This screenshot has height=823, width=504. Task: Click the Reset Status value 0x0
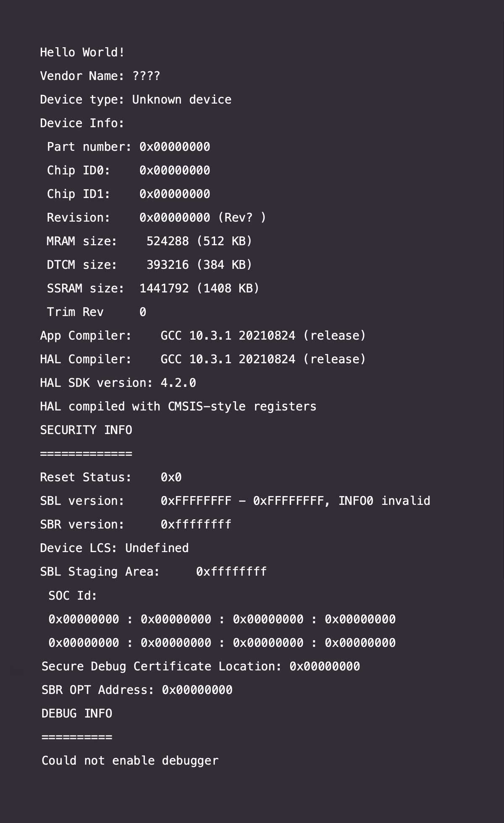(171, 477)
